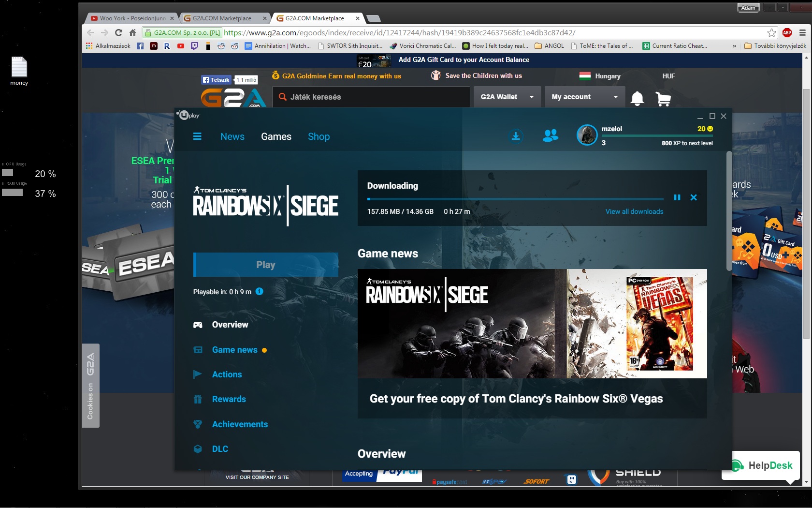This screenshot has height=508, width=812.
Task: Click the Adblock Plus extension icon
Action: pos(787,33)
